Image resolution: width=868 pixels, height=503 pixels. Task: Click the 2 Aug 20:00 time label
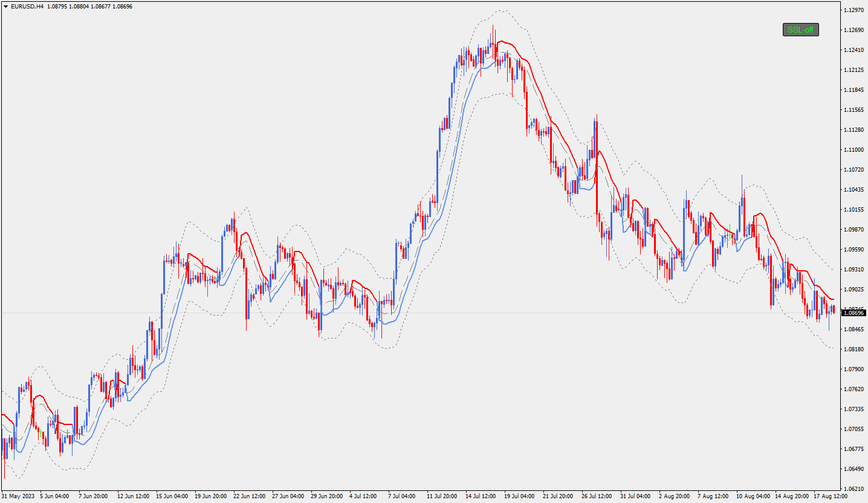pyautogui.click(x=674, y=496)
